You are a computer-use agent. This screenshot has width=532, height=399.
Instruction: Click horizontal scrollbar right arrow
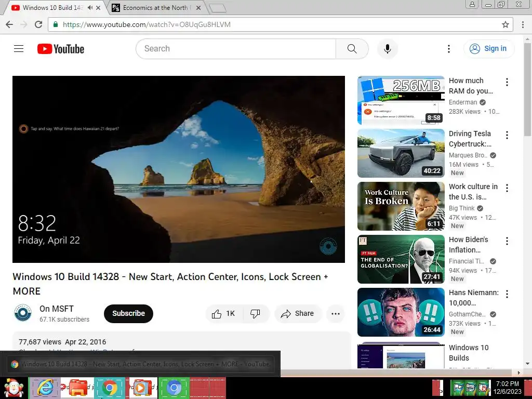coord(519,373)
